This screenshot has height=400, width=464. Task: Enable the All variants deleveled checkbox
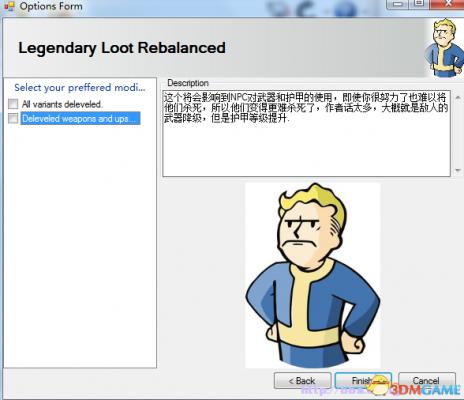point(13,104)
